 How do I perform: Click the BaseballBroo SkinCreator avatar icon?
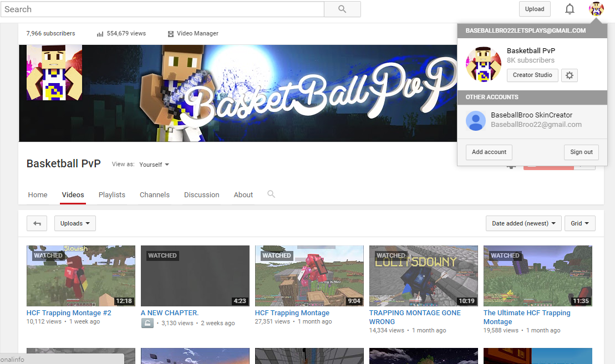coord(475,120)
